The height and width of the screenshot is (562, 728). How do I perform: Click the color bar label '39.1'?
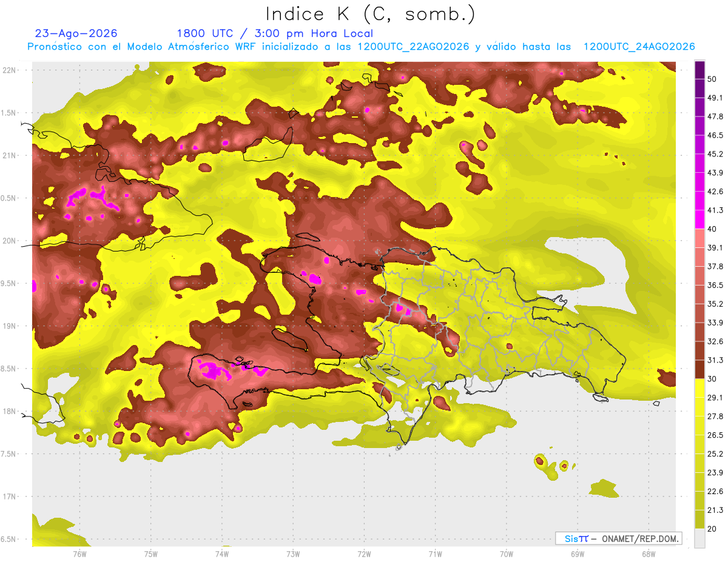point(715,248)
